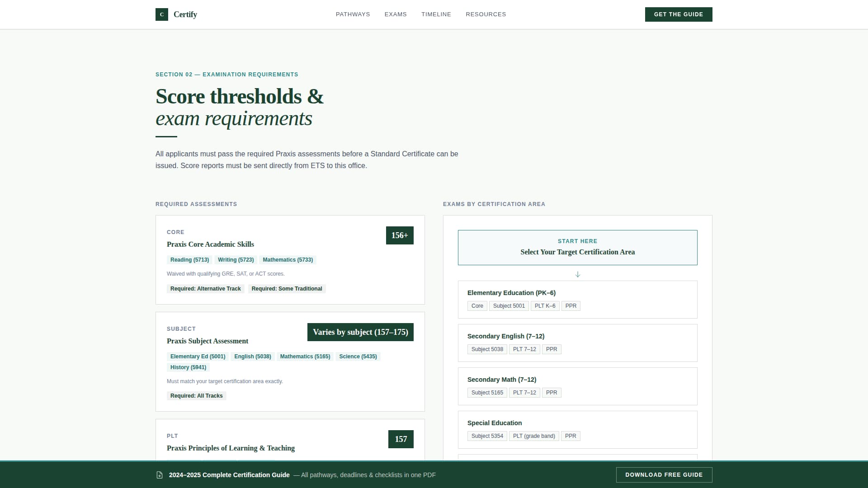Click the English (5038) tag

[x=253, y=357]
